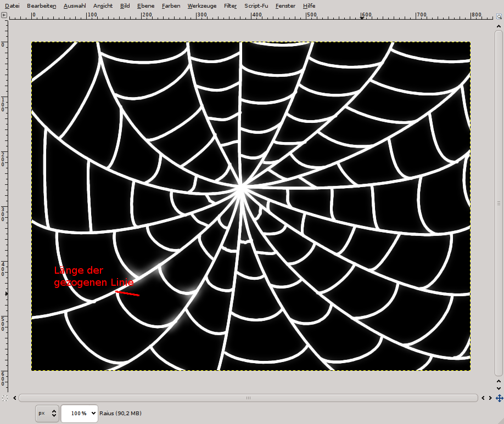Open the Bearbeiten menu
Image resolution: width=504 pixels, height=424 pixels.
42,6
